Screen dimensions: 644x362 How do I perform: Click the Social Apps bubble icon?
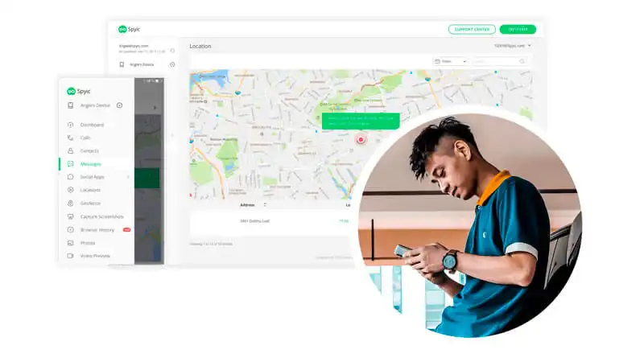(x=71, y=177)
